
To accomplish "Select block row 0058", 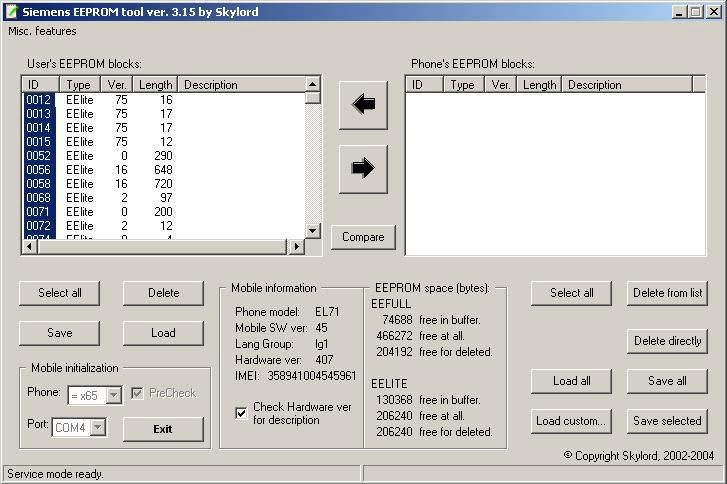I will point(164,184).
